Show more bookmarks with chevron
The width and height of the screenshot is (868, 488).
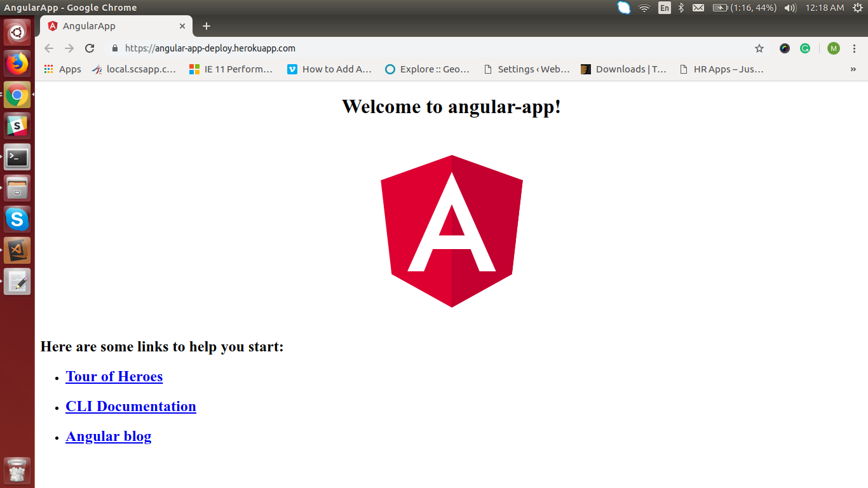coord(853,69)
